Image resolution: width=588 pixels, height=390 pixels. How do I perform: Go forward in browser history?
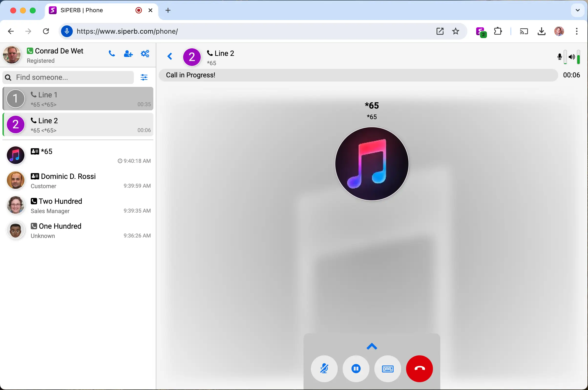pos(28,31)
